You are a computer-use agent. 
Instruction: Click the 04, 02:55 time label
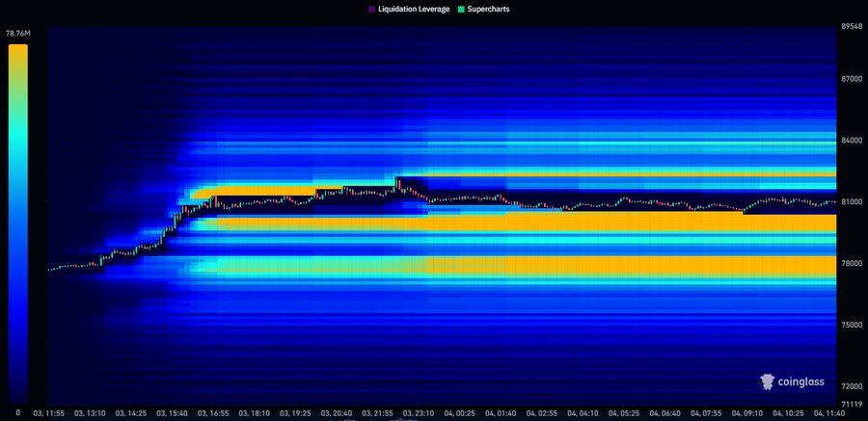(x=544, y=413)
